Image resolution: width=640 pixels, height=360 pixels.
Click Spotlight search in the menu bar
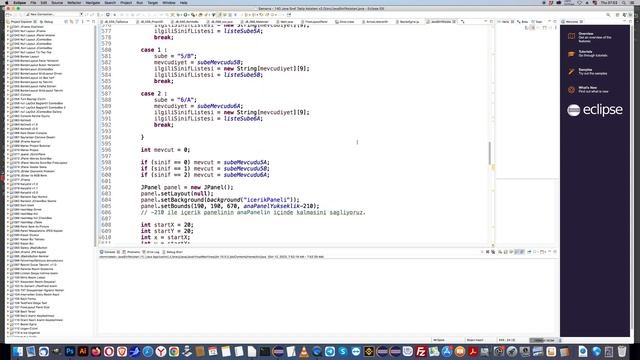(624, 2)
